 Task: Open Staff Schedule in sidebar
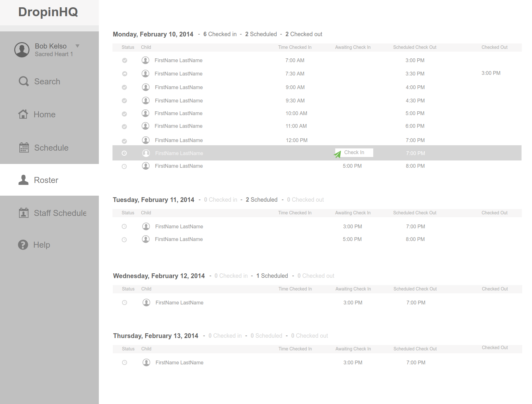pos(60,213)
